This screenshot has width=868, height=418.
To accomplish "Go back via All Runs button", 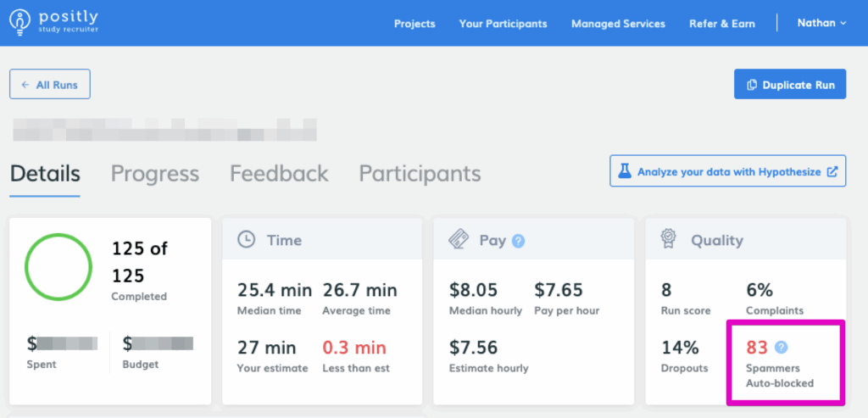I will 50,85.
